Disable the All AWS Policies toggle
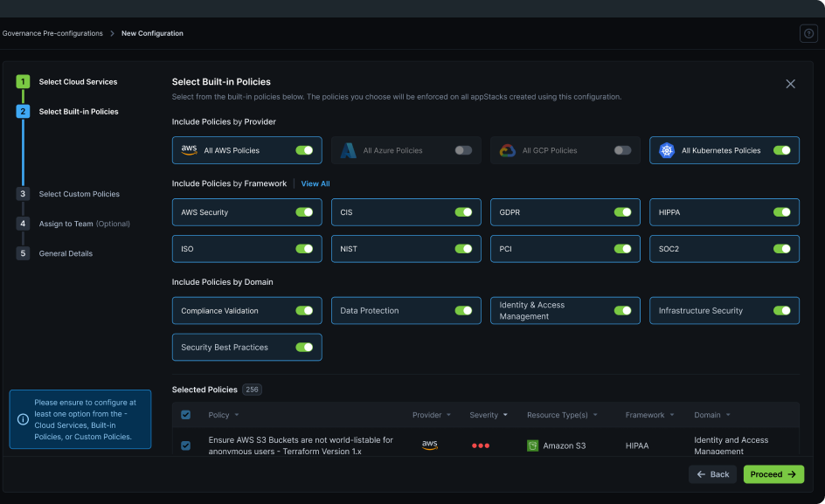825x504 pixels. [306, 149]
